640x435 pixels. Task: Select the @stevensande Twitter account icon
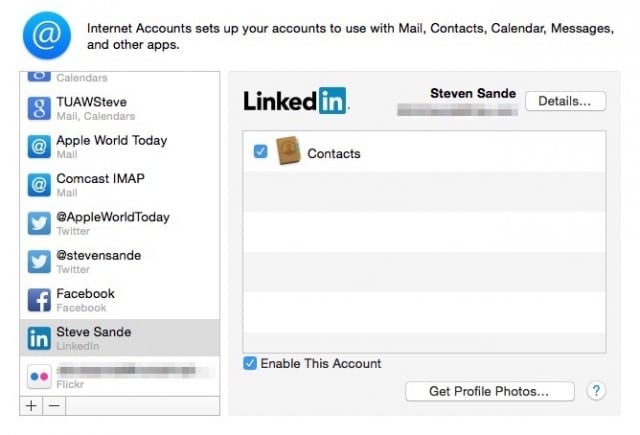pos(39,261)
